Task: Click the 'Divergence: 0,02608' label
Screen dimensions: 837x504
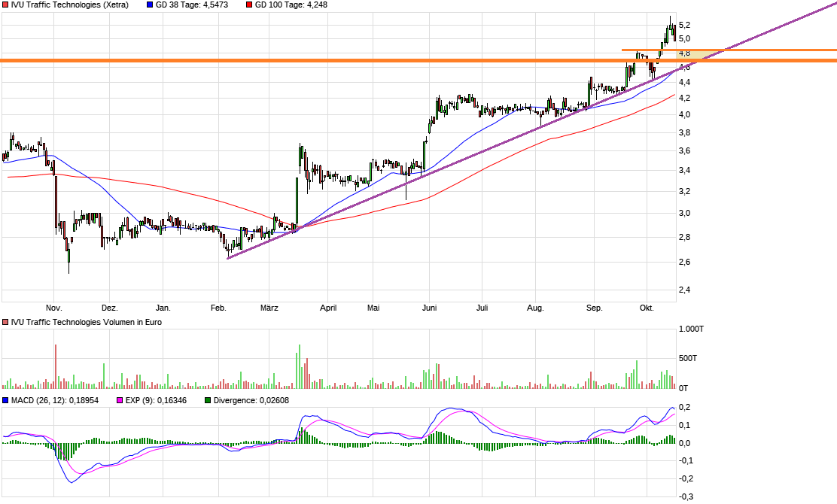Action: [251, 400]
